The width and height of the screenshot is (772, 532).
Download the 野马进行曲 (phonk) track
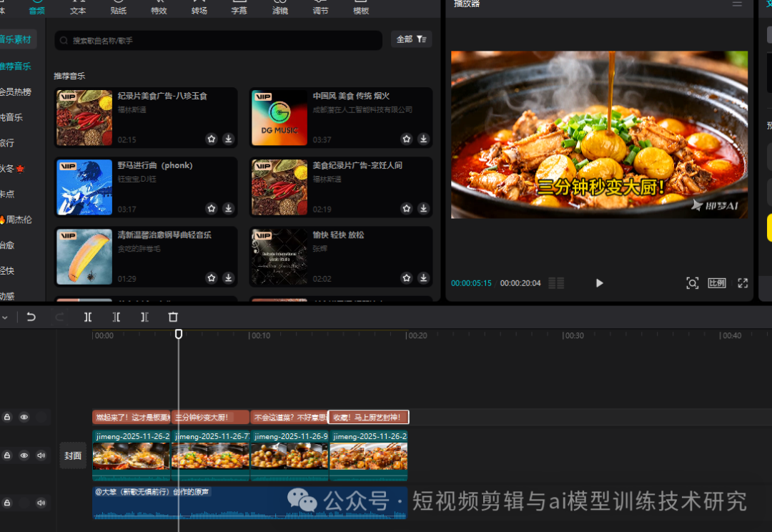tap(229, 208)
